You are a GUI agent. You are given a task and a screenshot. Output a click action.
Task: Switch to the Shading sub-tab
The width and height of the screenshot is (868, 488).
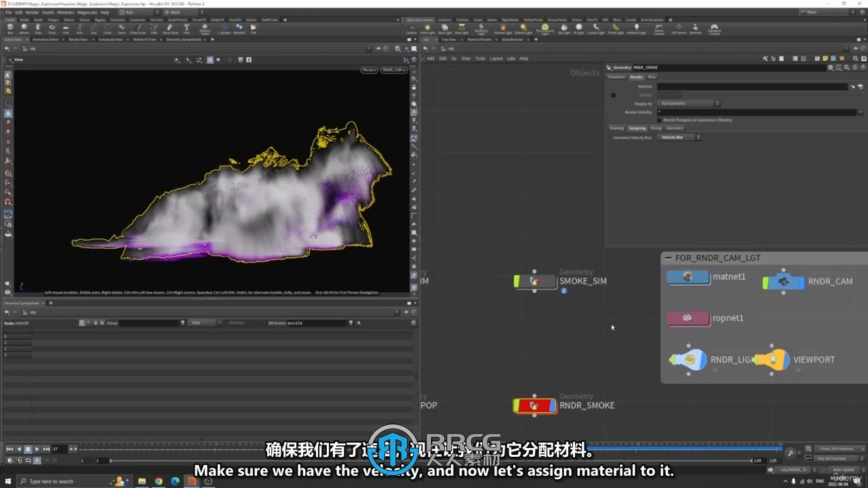(x=616, y=128)
